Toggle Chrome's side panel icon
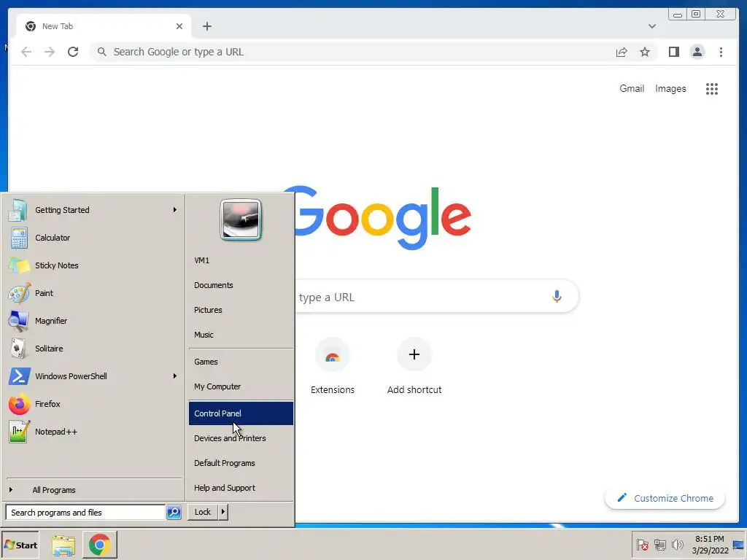This screenshot has height=560, width=747. tap(673, 52)
